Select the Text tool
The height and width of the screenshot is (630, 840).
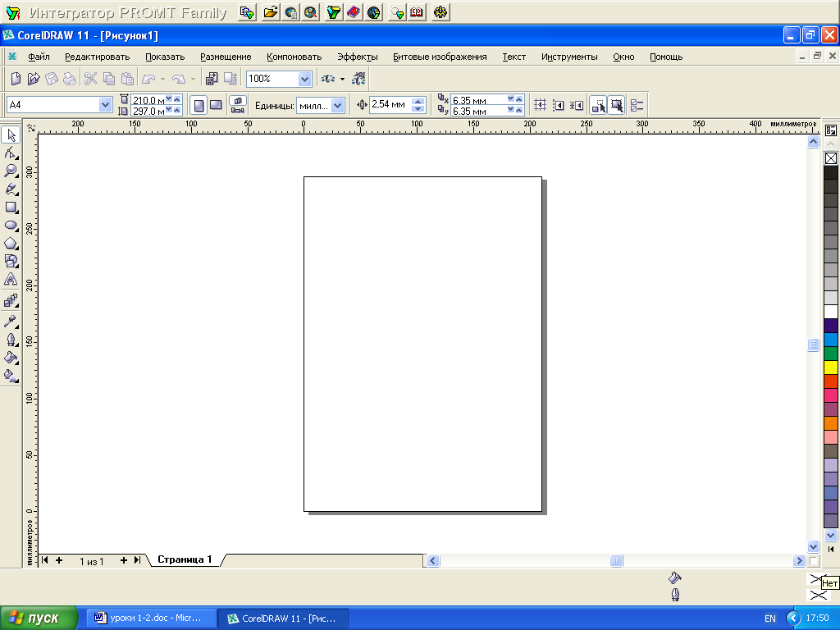point(11,280)
